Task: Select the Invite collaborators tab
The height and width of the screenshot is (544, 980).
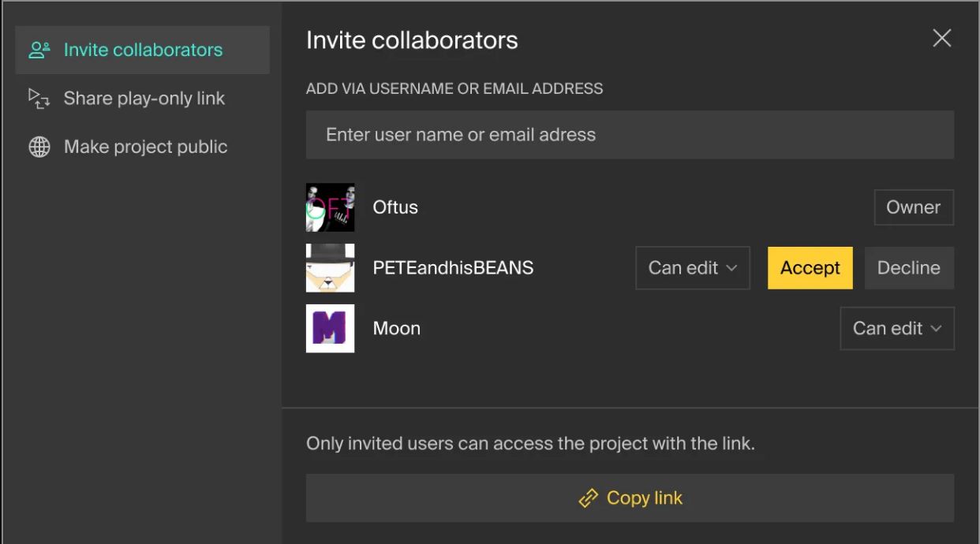Action: coord(143,50)
